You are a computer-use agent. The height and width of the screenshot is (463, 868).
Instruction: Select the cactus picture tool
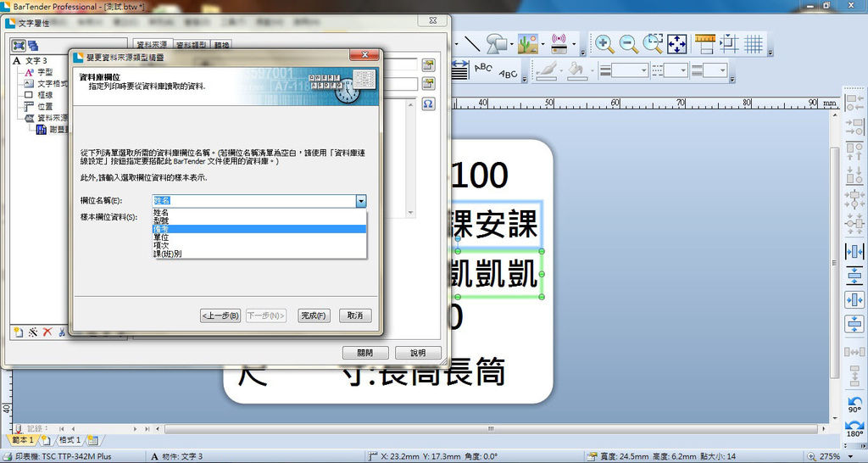tap(527, 43)
